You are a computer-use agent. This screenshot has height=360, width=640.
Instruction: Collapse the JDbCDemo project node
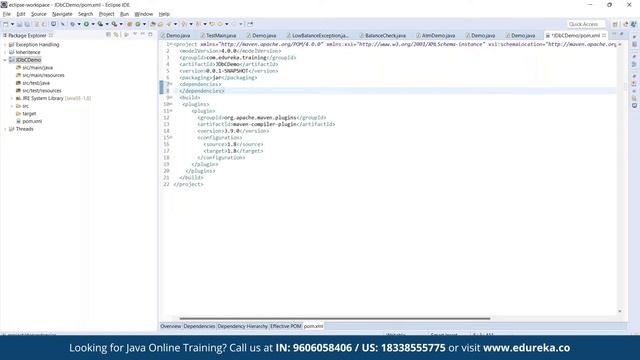click(5, 60)
